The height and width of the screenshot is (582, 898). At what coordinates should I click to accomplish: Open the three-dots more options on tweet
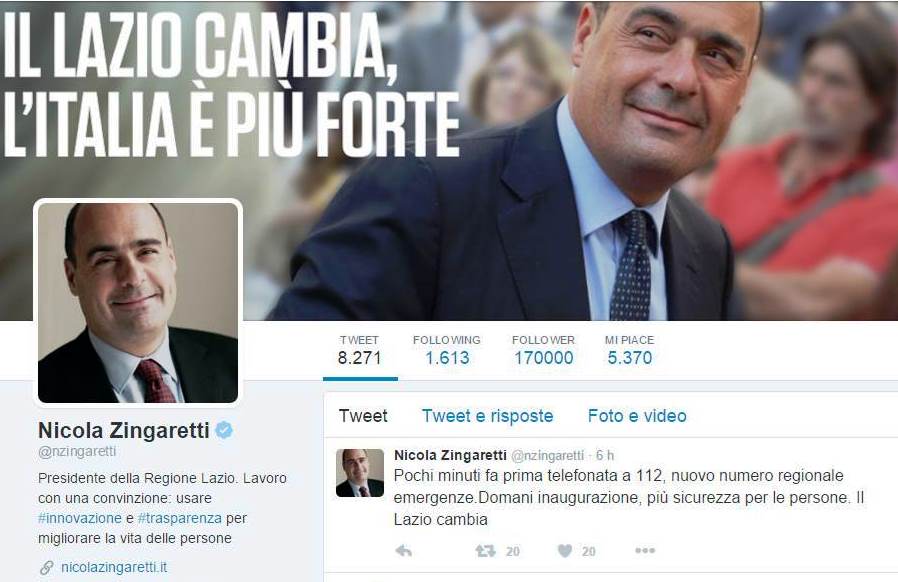coord(645,550)
